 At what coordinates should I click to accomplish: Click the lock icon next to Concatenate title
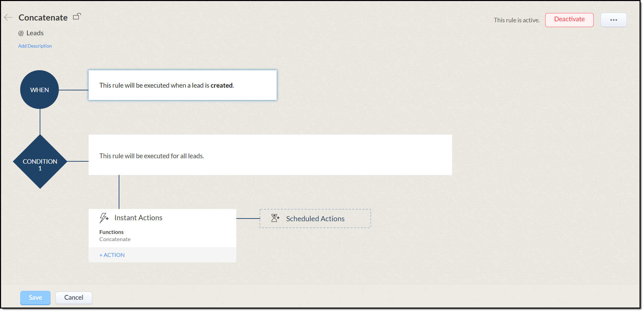[77, 16]
